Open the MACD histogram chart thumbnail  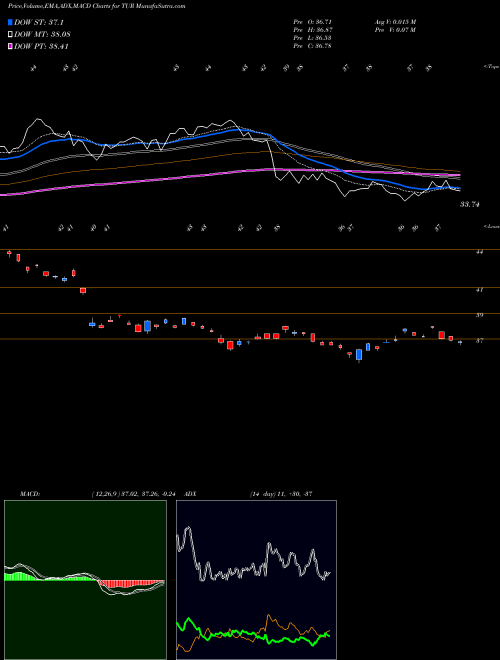(85, 580)
